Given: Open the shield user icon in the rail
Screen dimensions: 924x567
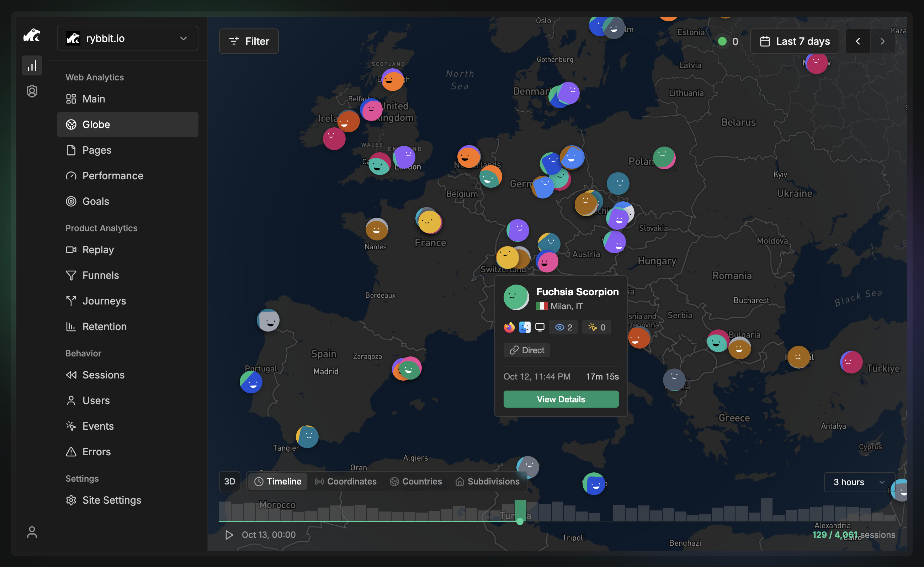Looking at the screenshot, I should [x=32, y=91].
